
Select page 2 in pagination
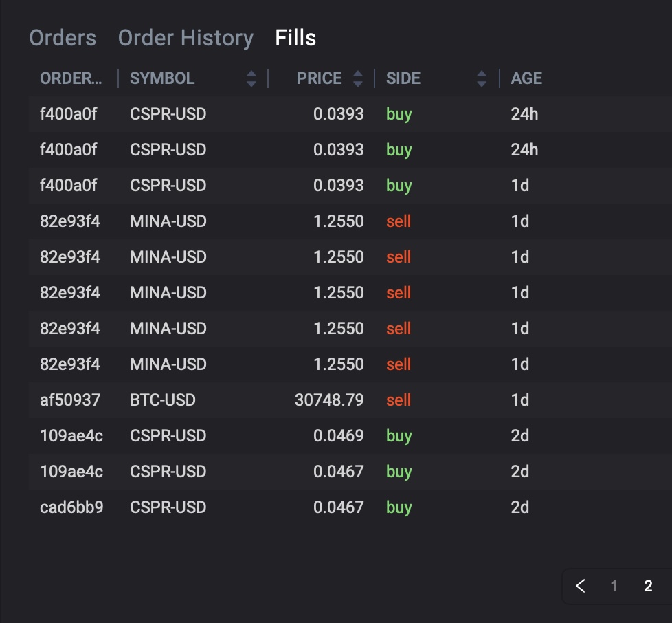pyautogui.click(x=648, y=586)
